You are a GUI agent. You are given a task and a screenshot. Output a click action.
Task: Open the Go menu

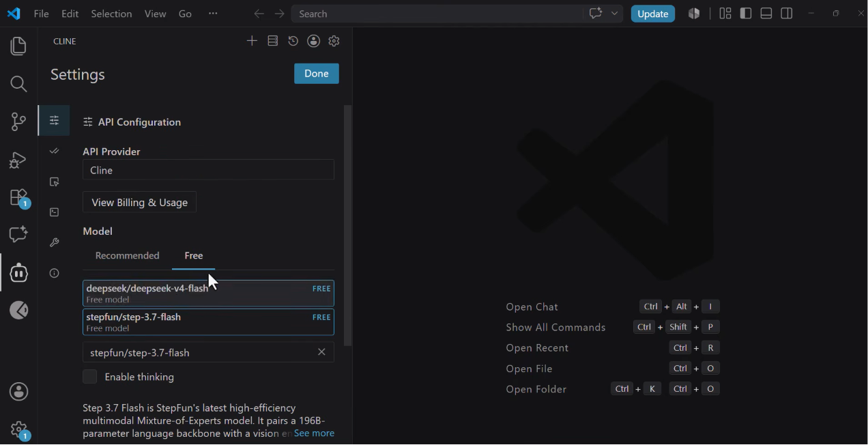tap(185, 14)
